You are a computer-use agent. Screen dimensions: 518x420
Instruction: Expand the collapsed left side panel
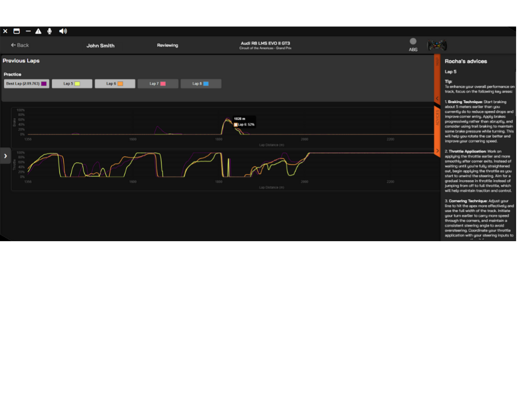click(x=5, y=155)
